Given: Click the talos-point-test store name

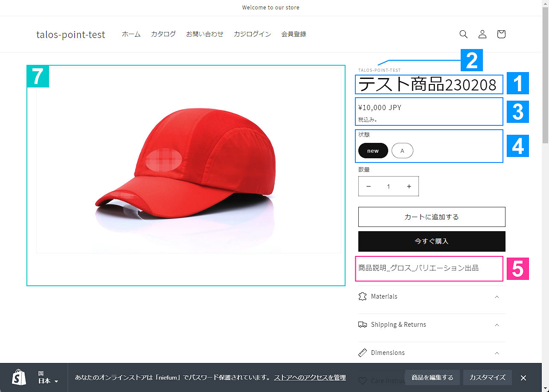Looking at the screenshot, I should [71, 35].
